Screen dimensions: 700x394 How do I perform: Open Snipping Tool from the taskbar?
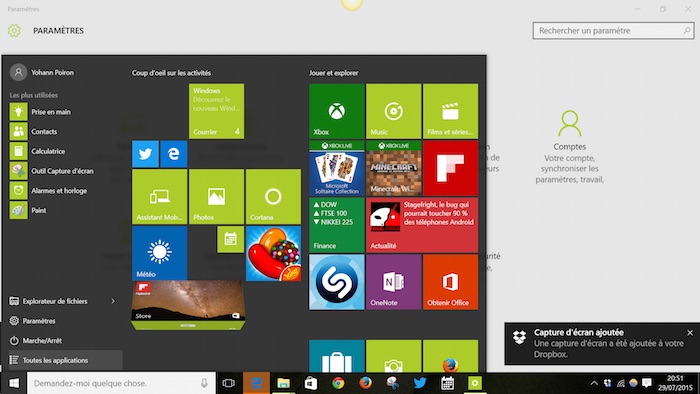392,383
